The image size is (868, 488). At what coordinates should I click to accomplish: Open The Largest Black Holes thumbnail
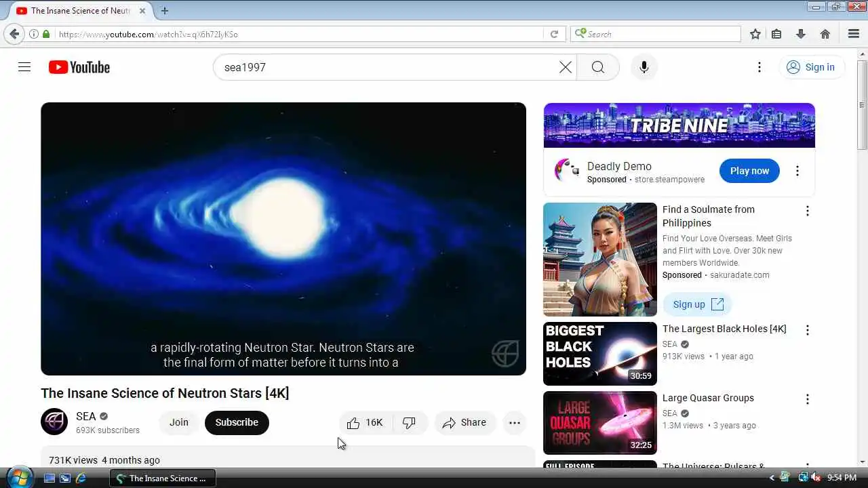(x=600, y=354)
